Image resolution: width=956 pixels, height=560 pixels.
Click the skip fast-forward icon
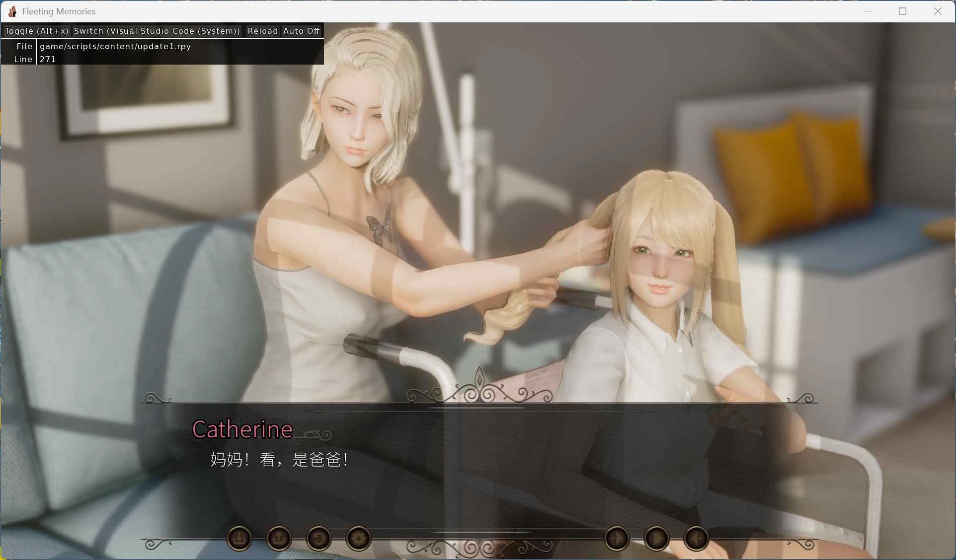pyautogui.click(x=656, y=538)
